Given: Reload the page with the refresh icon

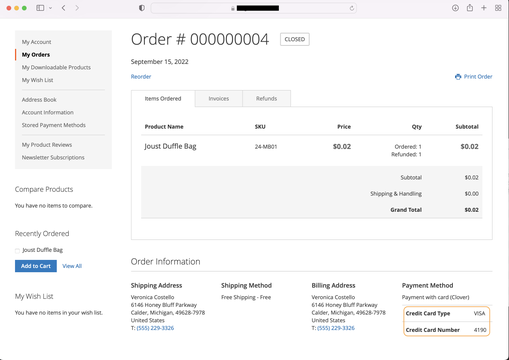Looking at the screenshot, I should tap(352, 8).
